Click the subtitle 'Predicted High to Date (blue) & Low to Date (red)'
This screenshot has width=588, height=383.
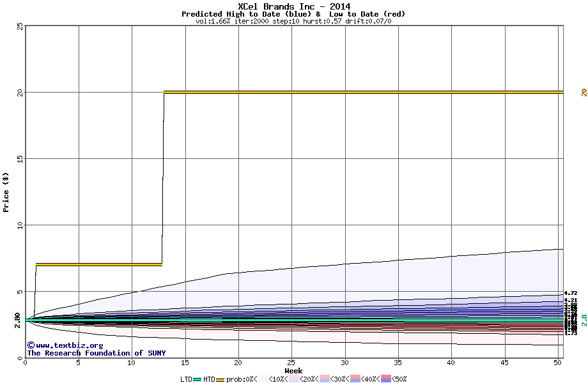293,14
